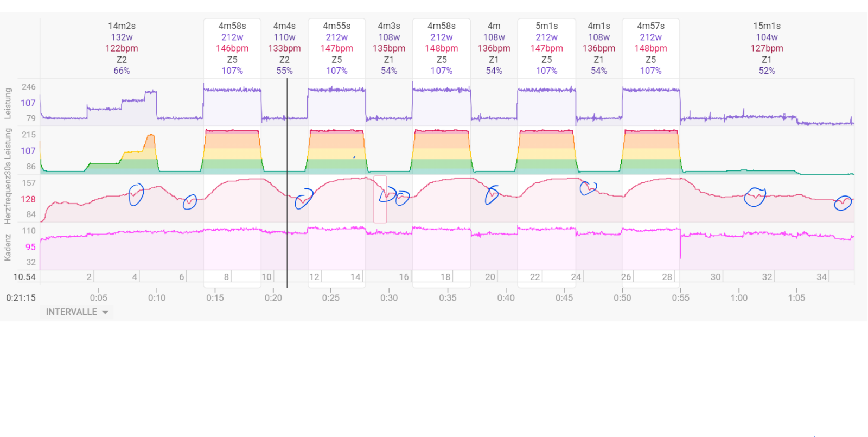The image size is (868, 437).
Task: Click the Leistung axis label
Action: pyautogui.click(x=8, y=103)
